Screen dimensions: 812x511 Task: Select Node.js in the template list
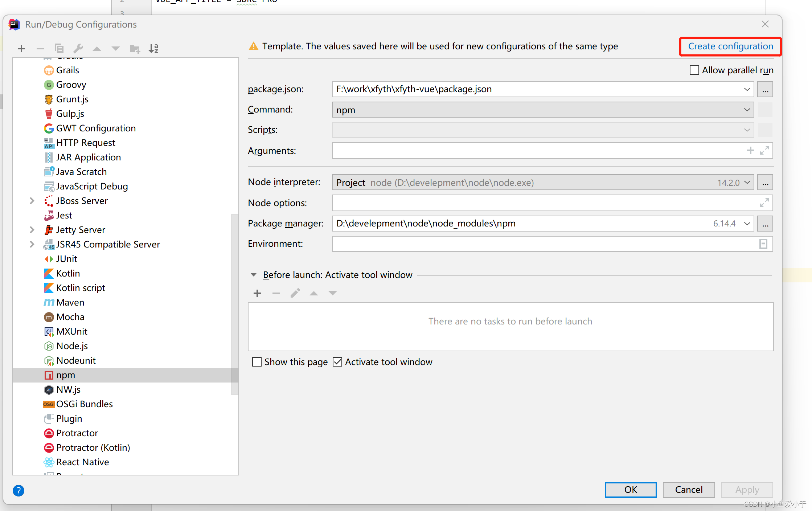72,346
